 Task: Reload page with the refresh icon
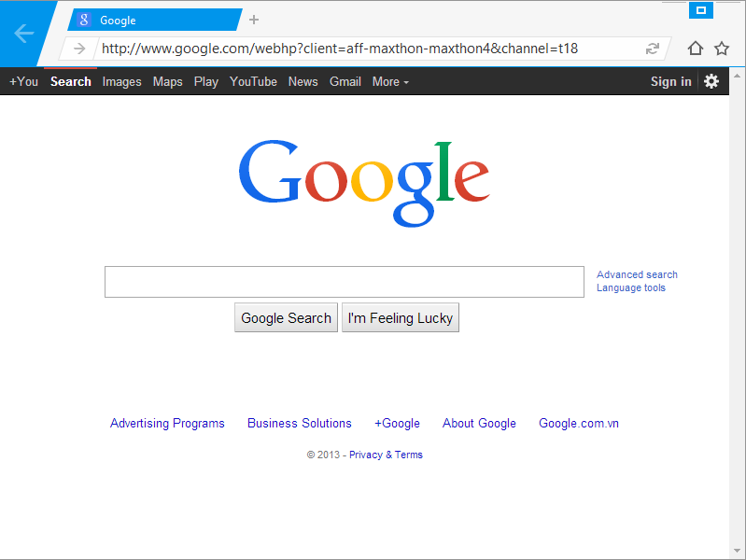[653, 49]
